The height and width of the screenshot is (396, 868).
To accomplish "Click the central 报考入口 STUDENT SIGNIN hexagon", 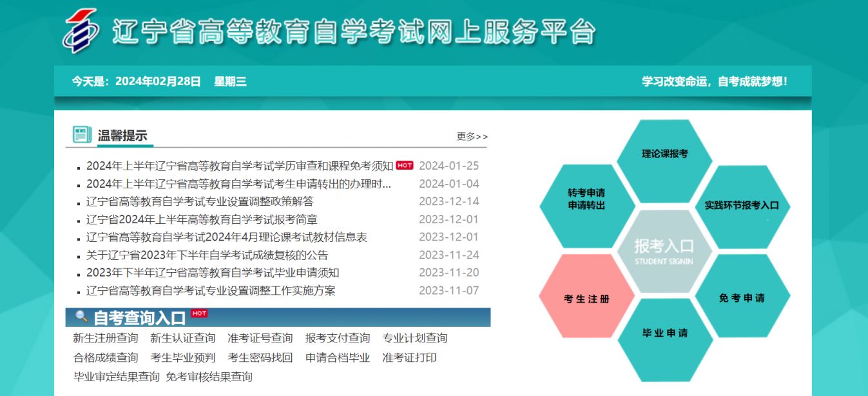I will coord(664,251).
